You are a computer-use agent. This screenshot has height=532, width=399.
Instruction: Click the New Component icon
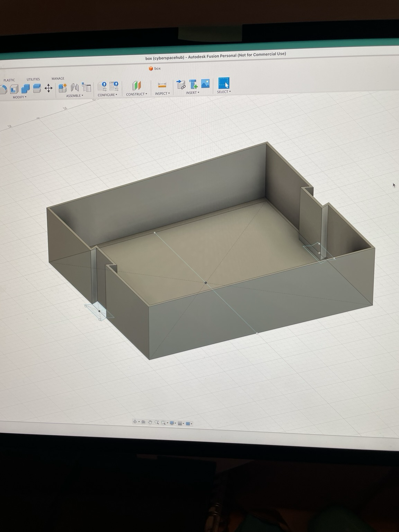point(63,87)
